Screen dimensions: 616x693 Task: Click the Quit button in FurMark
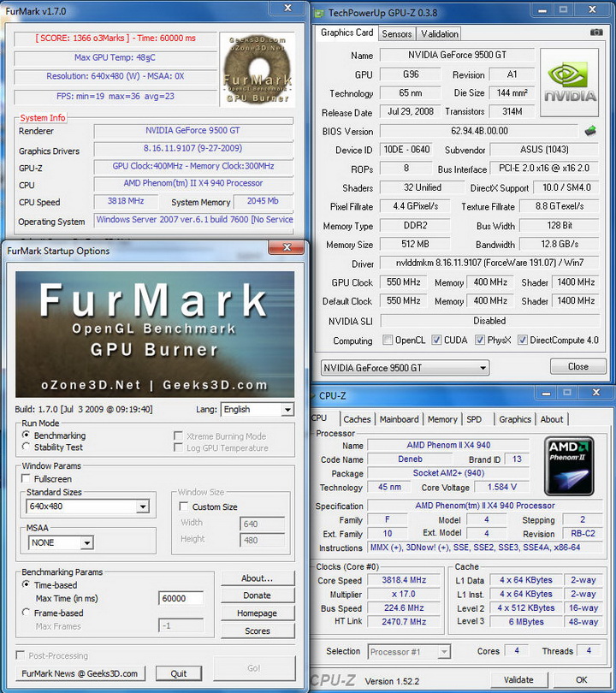click(179, 673)
